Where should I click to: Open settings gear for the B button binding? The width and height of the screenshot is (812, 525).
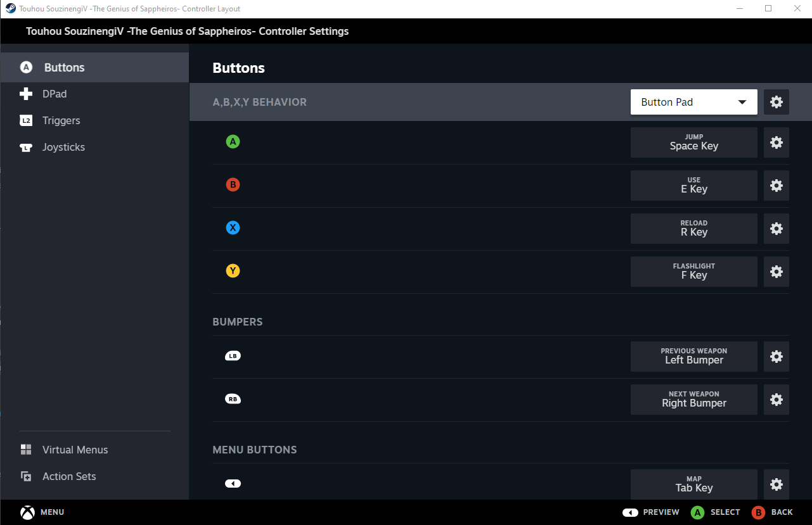pos(777,186)
